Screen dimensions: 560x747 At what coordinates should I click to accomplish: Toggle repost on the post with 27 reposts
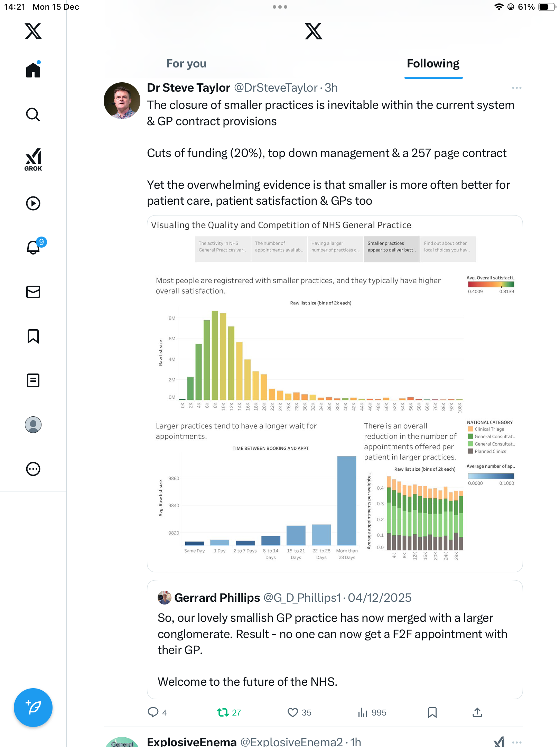tap(223, 712)
